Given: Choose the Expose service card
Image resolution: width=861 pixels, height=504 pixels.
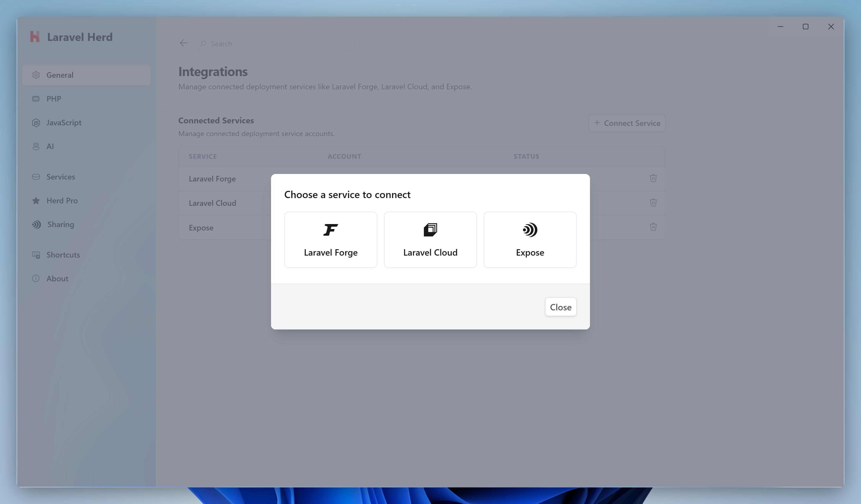Looking at the screenshot, I should tap(530, 240).
